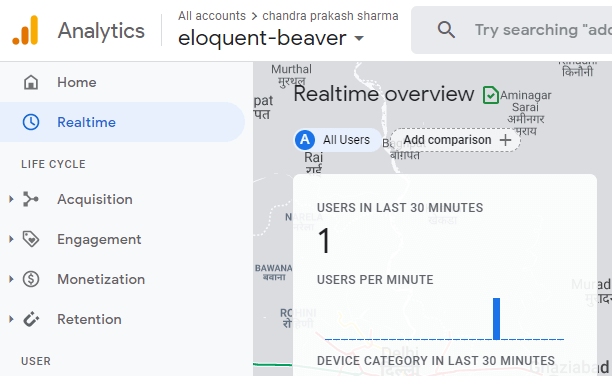
Task: Click the 'USER' section header
Action: [x=36, y=361]
